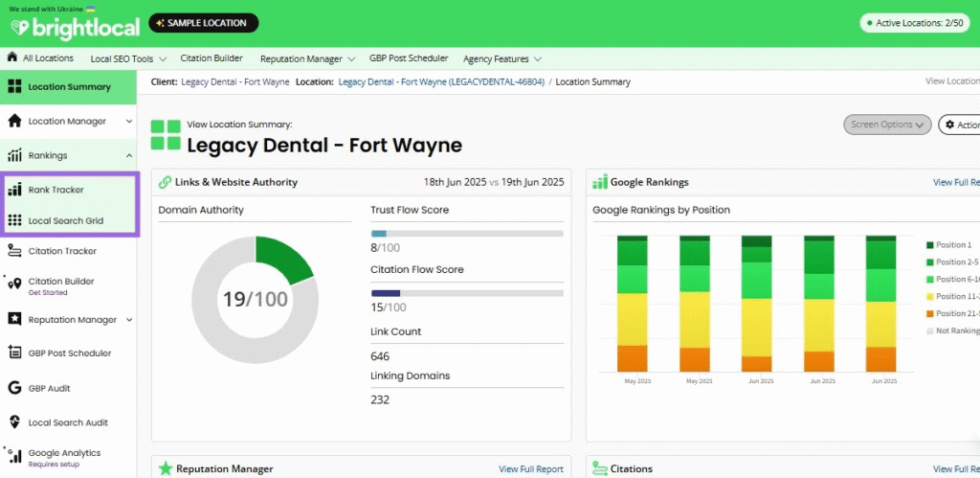Click the GBP Audit Google icon
The height and width of the screenshot is (478, 980).
[14, 388]
